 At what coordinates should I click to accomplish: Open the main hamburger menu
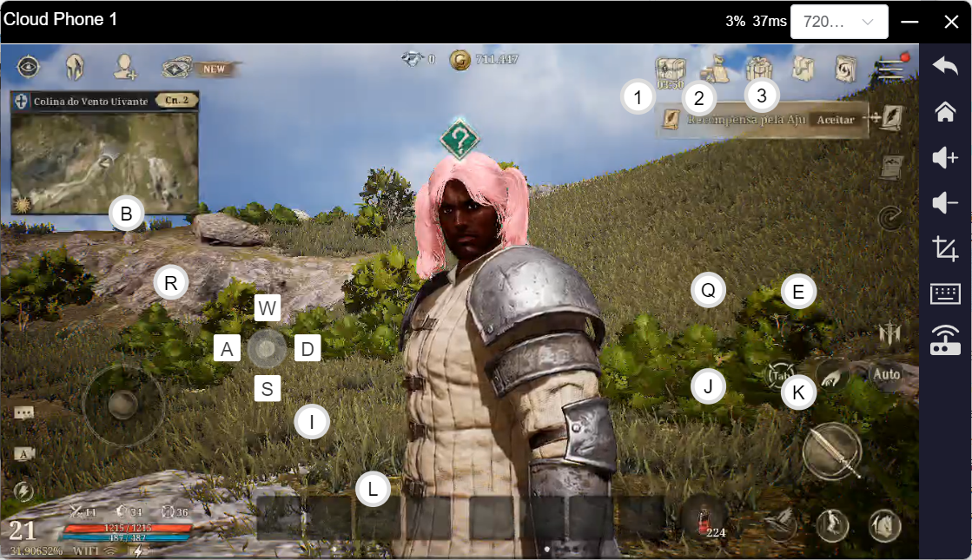click(891, 68)
